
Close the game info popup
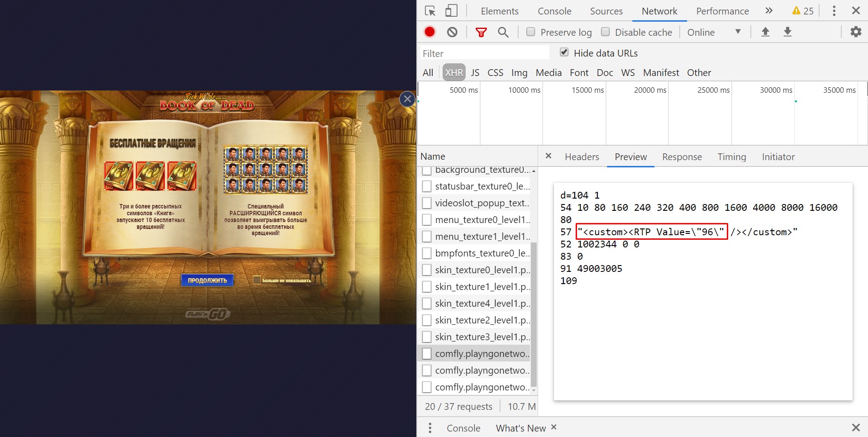407,99
